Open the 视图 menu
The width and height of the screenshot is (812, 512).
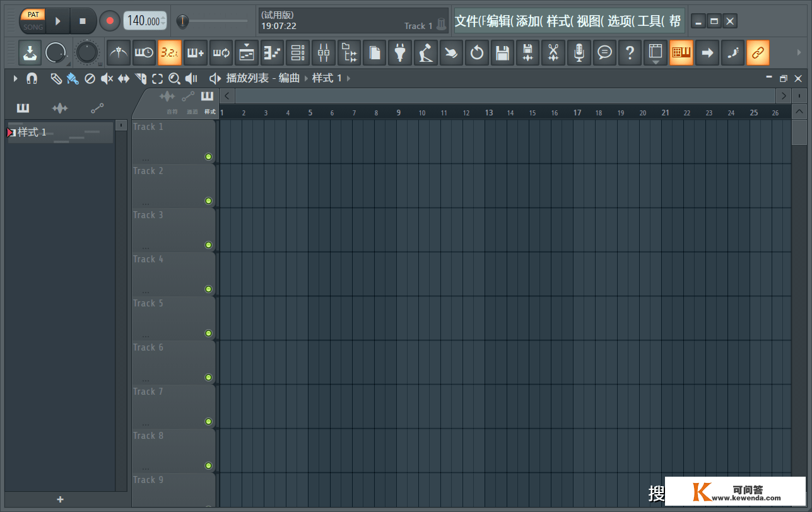click(x=591, y=21)
